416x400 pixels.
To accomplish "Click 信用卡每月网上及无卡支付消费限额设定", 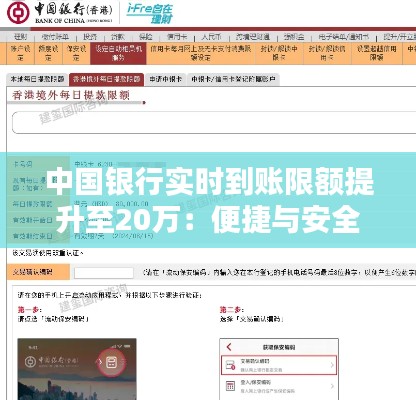I will 200,53.
